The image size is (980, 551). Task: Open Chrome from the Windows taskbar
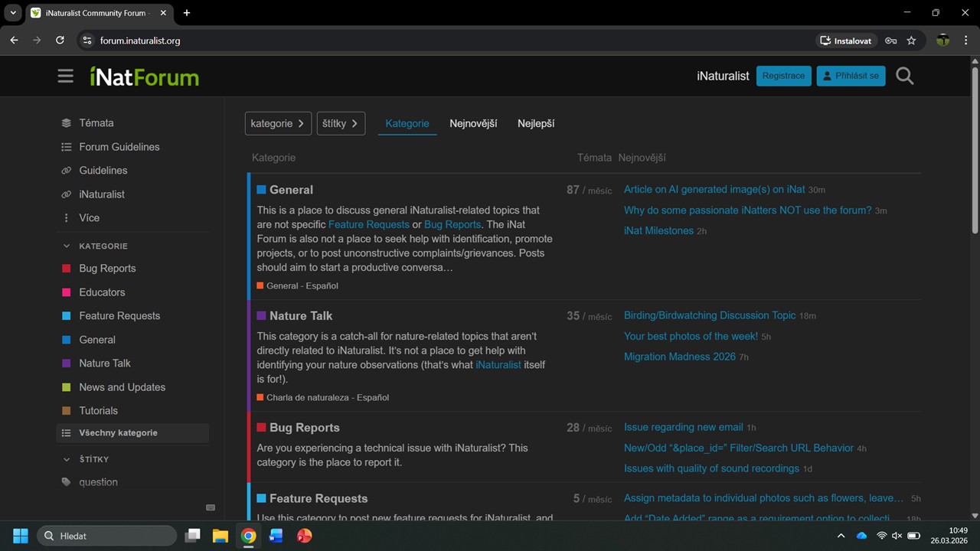click(248, 536)
